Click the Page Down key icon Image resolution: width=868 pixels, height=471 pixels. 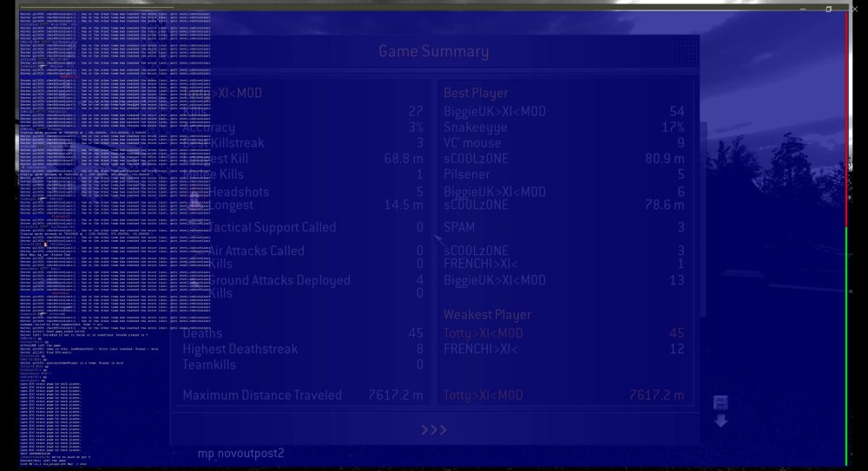tap(720, 402)
